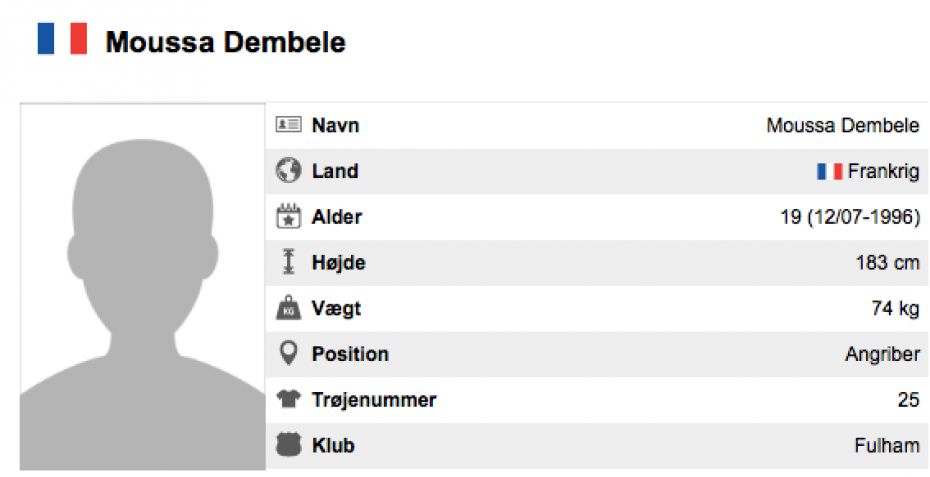Click the calendar icon beside Alder
The image size is (930, 477).
289,217
